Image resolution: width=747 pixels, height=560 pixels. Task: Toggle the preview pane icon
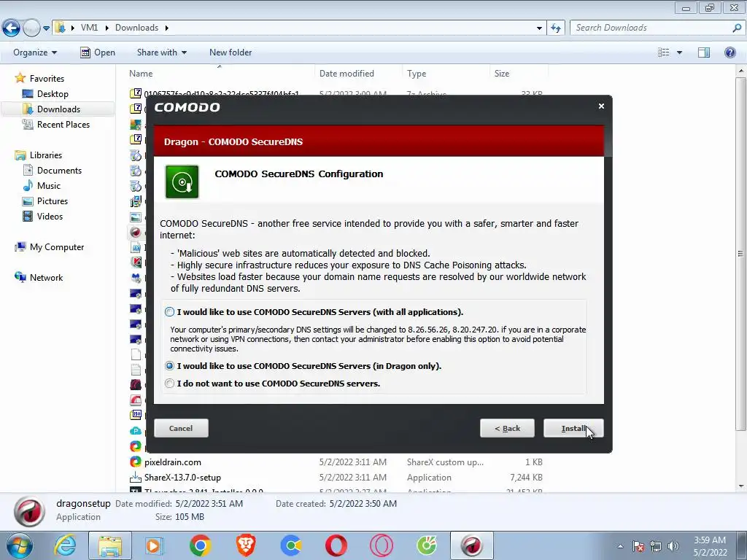pyautogui.click(x=704, y=52)
